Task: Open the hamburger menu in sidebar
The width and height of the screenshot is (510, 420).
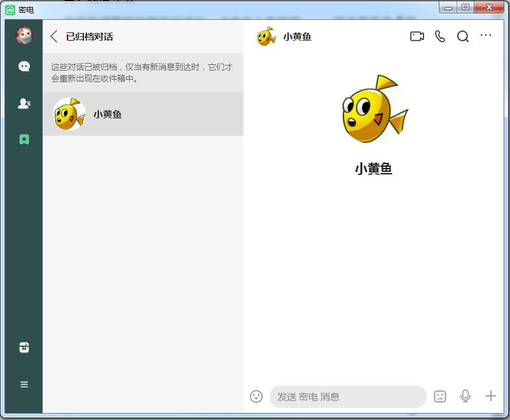Action: (24, 384)
